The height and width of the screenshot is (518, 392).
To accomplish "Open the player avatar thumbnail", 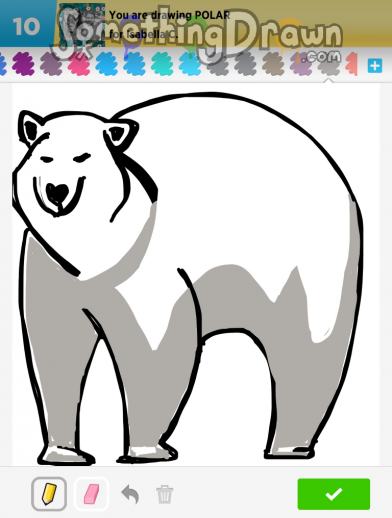I will click(x=82, y=25).
